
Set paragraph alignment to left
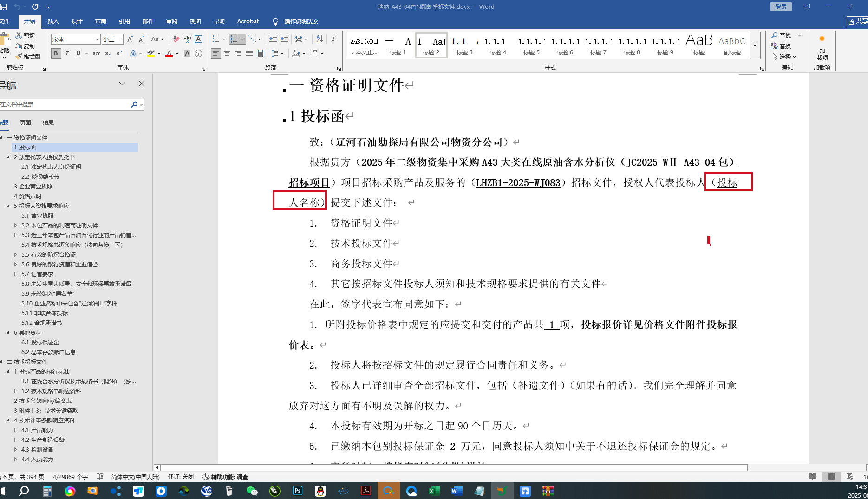pyautogui.click(x=216, y=53)
